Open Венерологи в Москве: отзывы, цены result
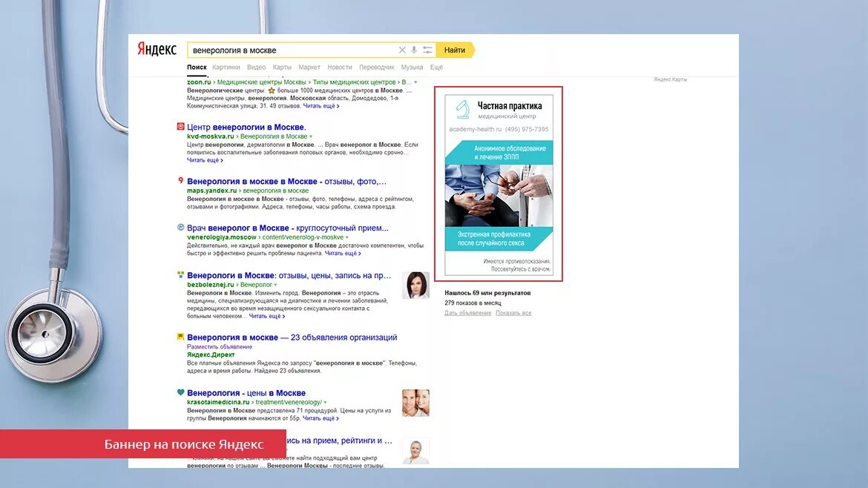 click(x=289, y=275)
